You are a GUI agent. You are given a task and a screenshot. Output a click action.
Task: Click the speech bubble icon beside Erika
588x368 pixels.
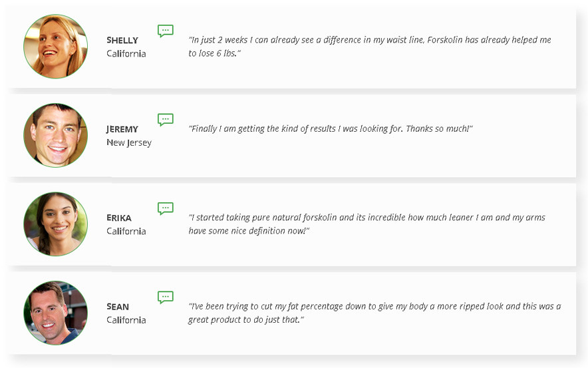tap(166, 208)
